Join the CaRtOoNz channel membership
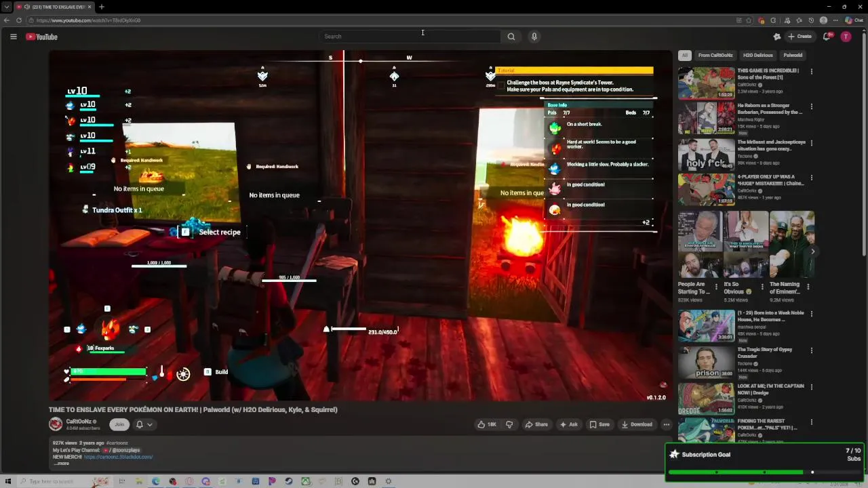868x488 pixels. (x=119, y=424)
